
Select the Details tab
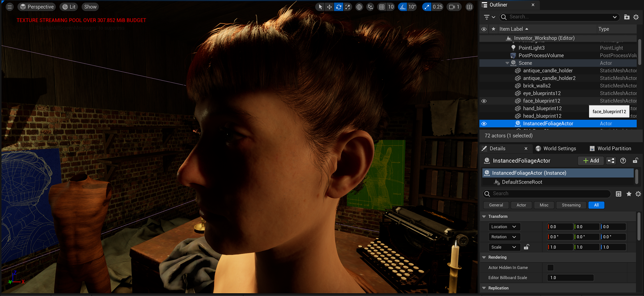(497, 149)
